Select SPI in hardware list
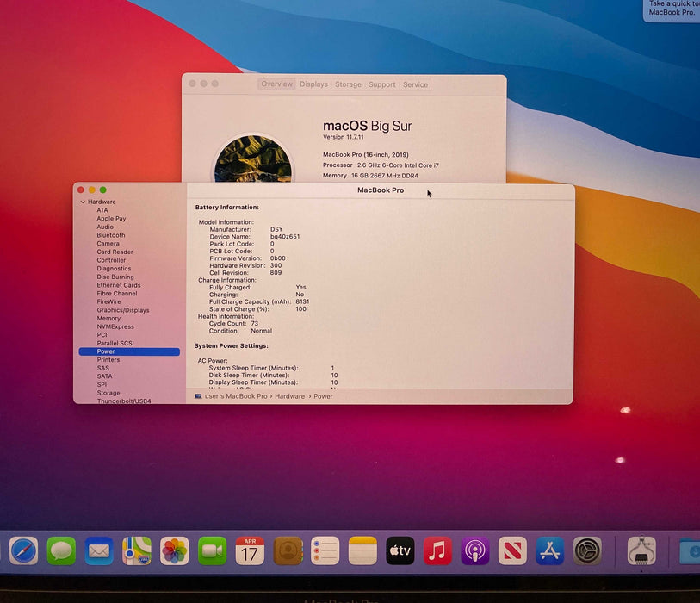The image size is (700, 603). (102, 385)
